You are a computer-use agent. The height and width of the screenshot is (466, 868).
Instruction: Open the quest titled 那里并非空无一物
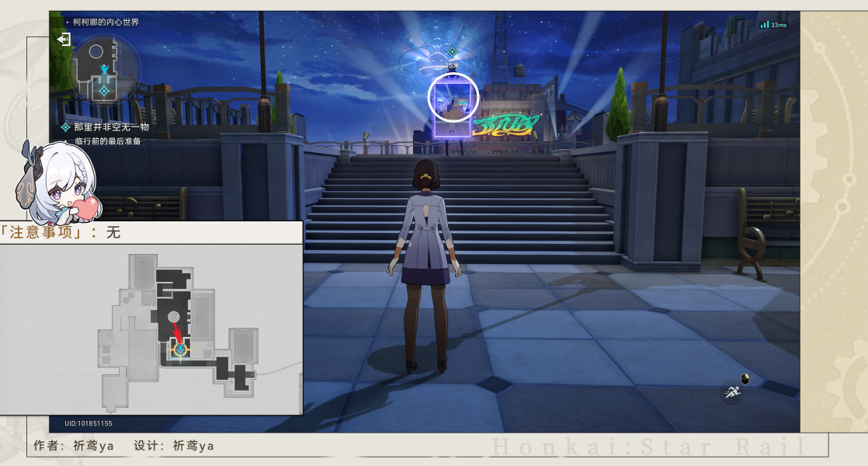pyautogui.click(x=111, y=127)
